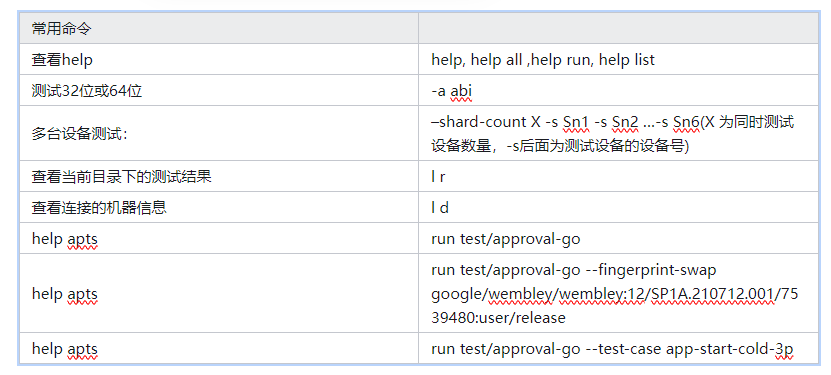The height and width of the screenshot is (375, 831).
Task: Click the help all command list cell
Action: [x=618, y=59]
